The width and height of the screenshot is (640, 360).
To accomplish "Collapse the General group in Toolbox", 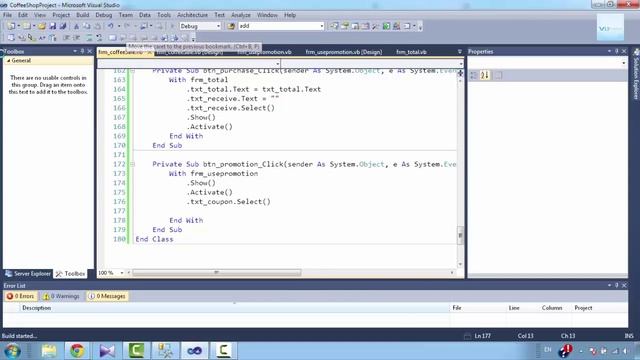I will click(9, 60).
